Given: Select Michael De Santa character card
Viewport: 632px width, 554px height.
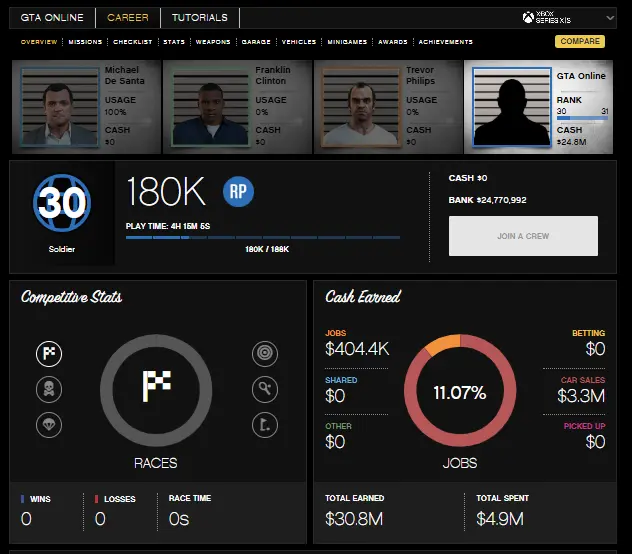Looking at the screenshot, I should coord(85,106).
